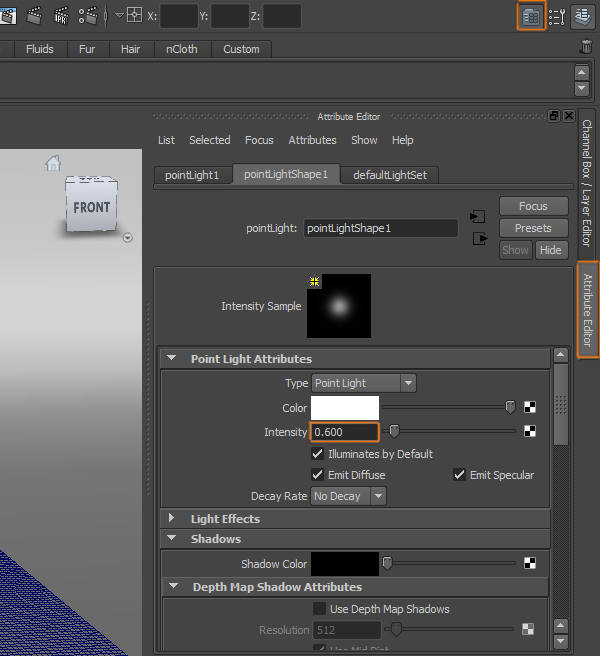Switch to the pointLight1 tab
The height and width of the screenshot is (656, 600).
192,175
